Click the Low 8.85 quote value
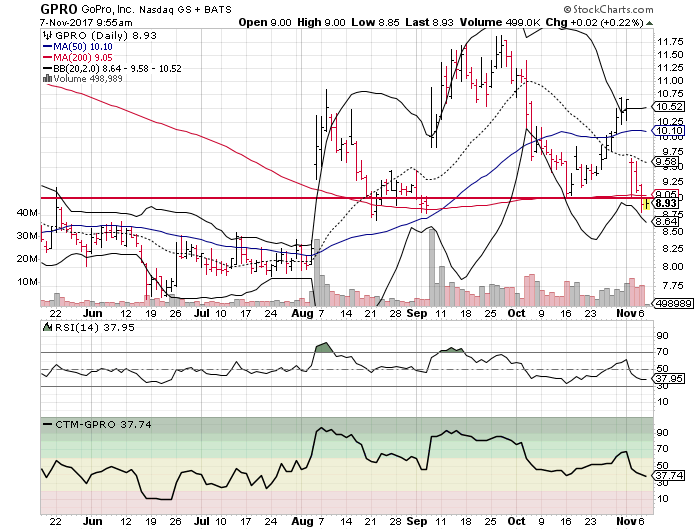700x530 pixels. pyautogui.click(x=375, y=22)
